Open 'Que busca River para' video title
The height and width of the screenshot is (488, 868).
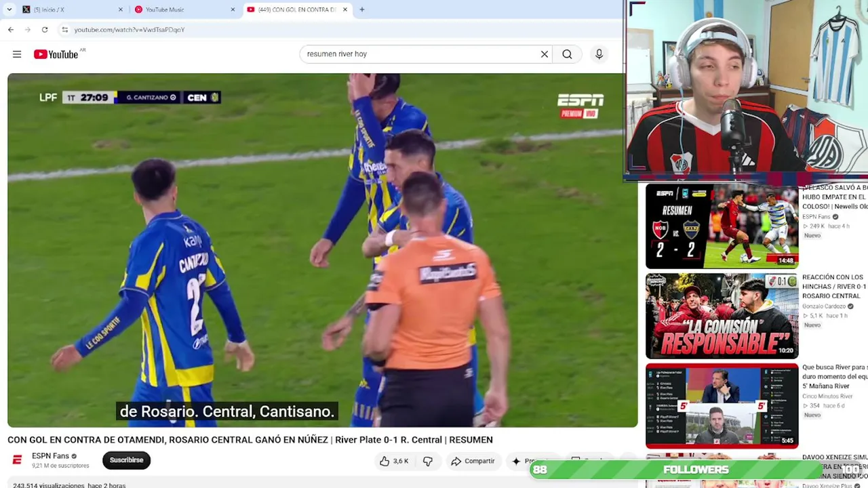[x=835, y=376]
